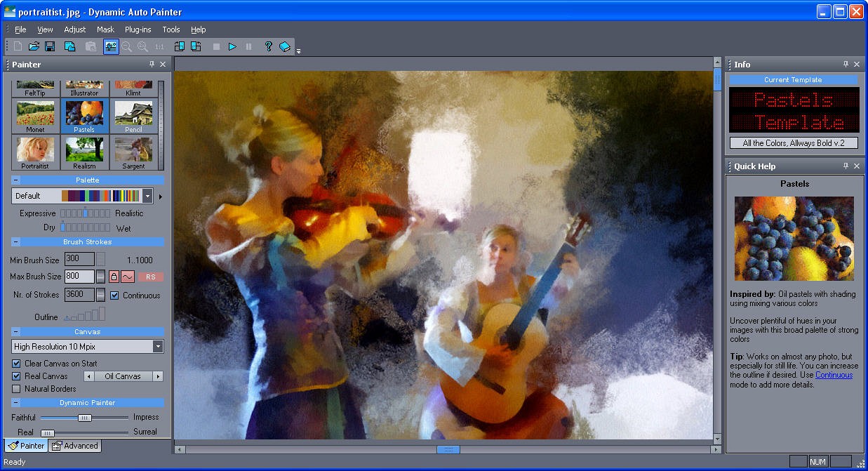Click the RS button
This screenshot has height=471, width=868.
(150, 277)
